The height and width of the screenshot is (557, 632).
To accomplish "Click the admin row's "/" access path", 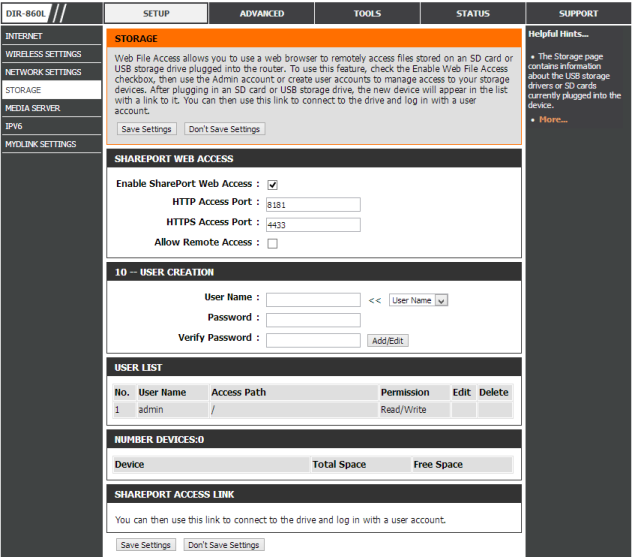I will tap(294, 409).
